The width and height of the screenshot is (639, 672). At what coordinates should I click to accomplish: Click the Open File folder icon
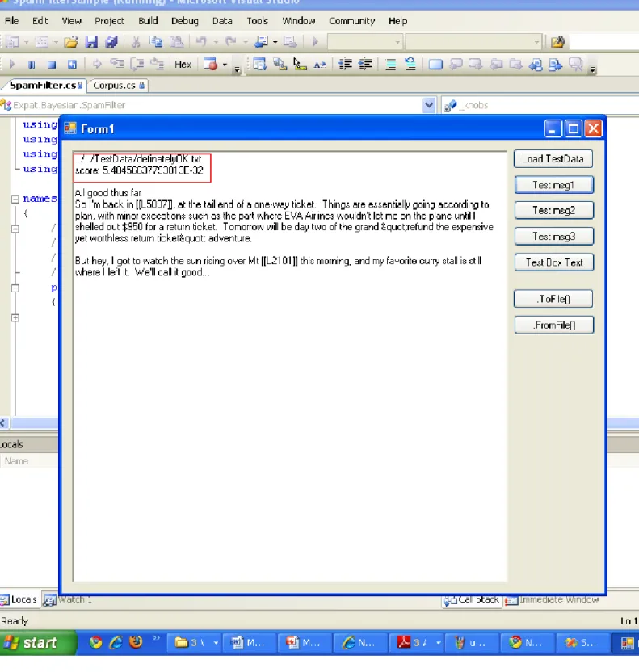pos(71,42)
